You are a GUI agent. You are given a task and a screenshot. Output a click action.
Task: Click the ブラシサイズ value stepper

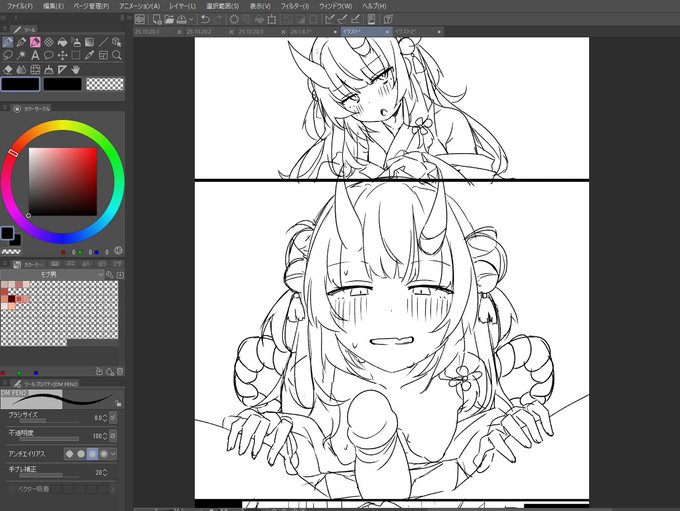[x=105, y=418]
